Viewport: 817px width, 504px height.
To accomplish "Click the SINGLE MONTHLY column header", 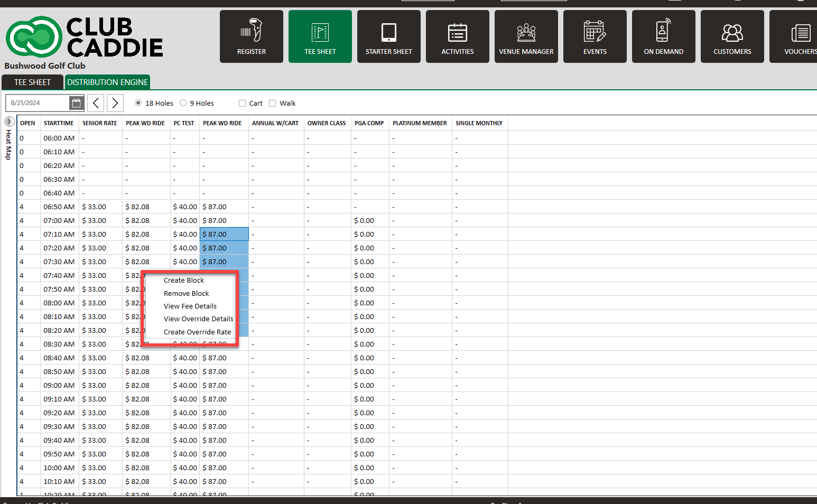I will point(479,123).
